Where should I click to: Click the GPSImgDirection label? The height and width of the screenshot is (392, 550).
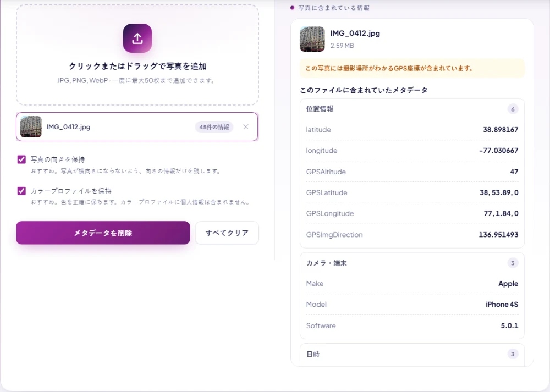(334, 235)
